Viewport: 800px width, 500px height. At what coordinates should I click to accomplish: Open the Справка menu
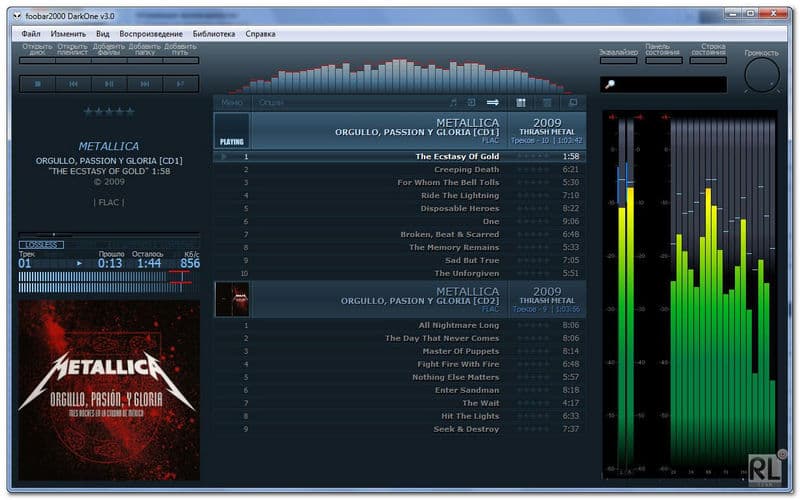point(260,34)
